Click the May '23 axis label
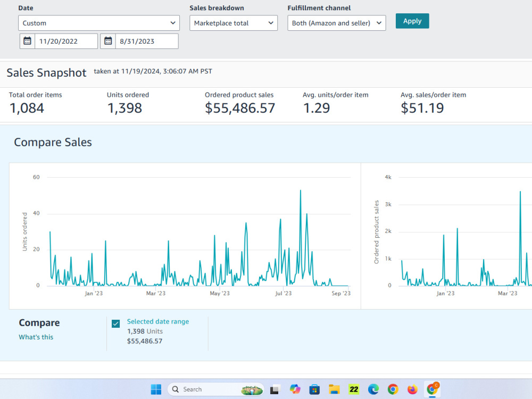Image resolution: width=532 pixels, height=399 pixels. coord(220,293)
